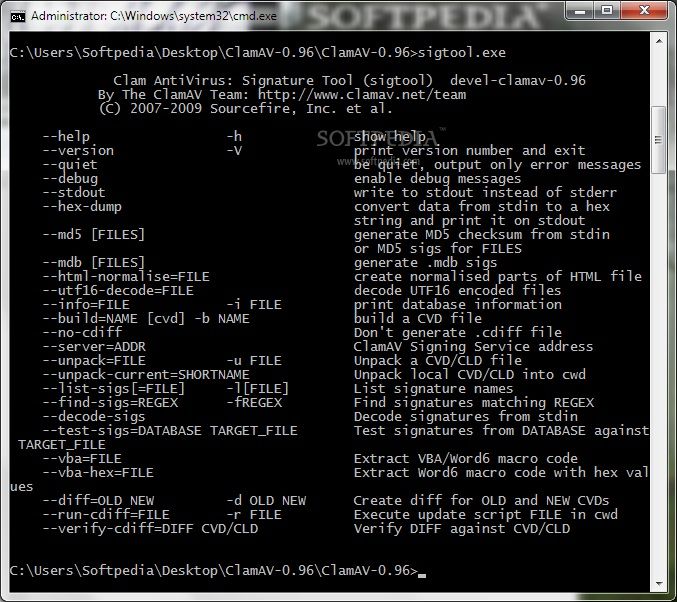Screen dimensions: 677x602
Task: Click 'Extract VBA/Word6 macro code' description
Action: (x=466, y=459)
